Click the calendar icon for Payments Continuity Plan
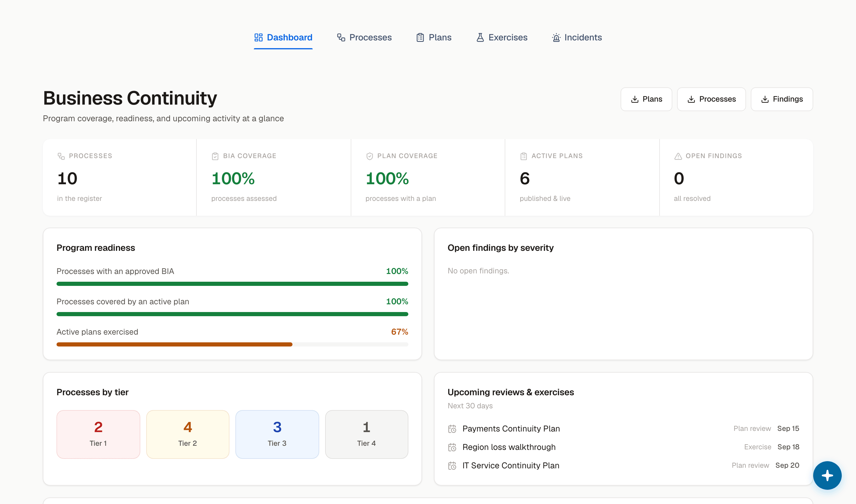The height and width of the screenshot is (504, 856). (x=452, y=429)
